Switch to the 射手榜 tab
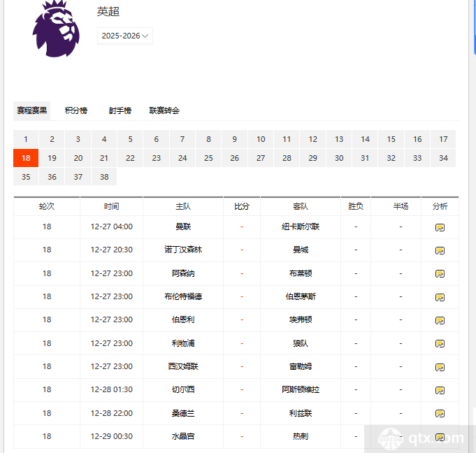 pos(120,110)
